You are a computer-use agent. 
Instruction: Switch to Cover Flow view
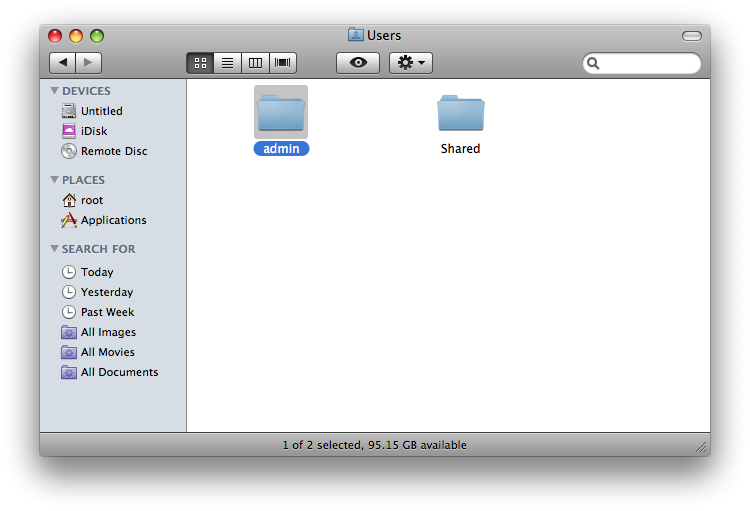point(283,63)
